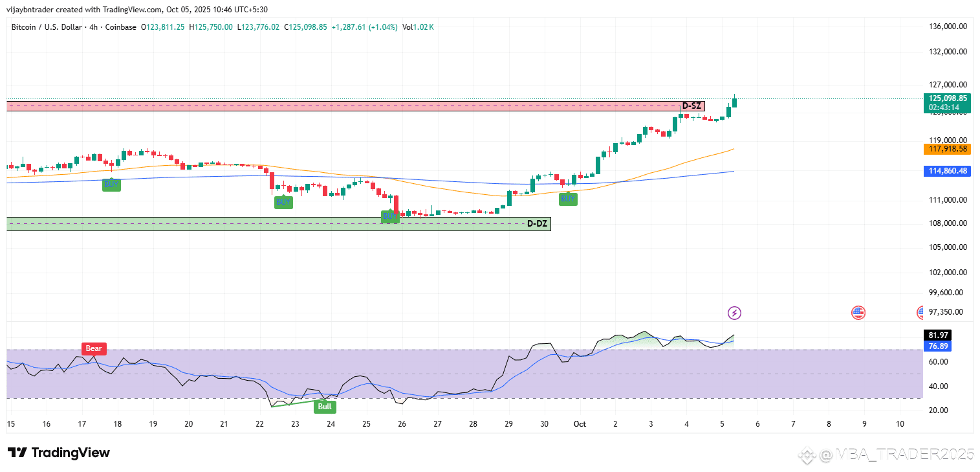
Task: Click the 136,000.00 price axis label
Action: pyautogui.click(x=947, y=27)
